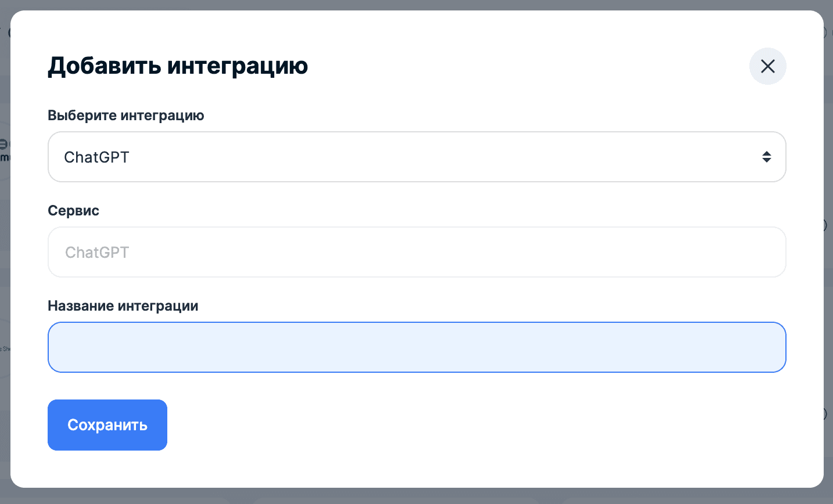The width and height of the screenshot is (833, 504).
Task: Save the integration settings
Action: coord(107,424)
